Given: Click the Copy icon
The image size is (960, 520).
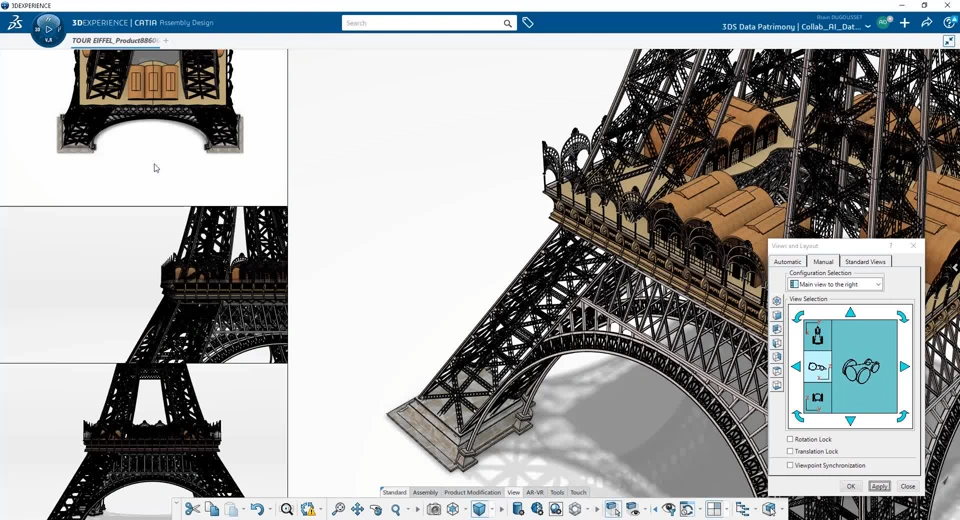Looking at the screenshot, I should (212, 509).
